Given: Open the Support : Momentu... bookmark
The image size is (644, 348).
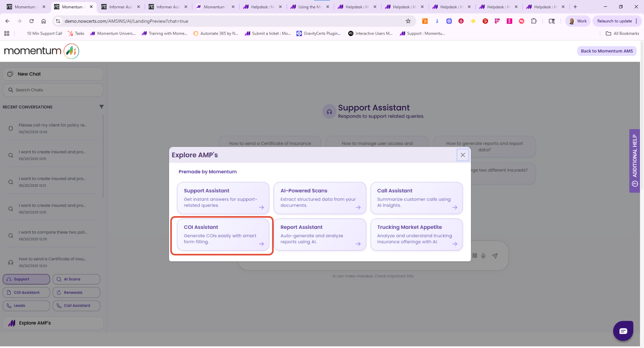Looking at the screenshot, I should (422, 33).
